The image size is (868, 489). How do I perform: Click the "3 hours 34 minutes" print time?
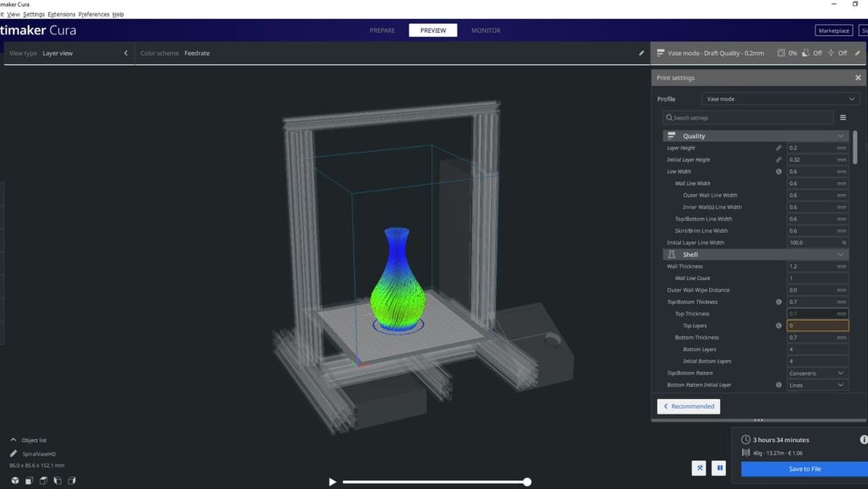(781, 439)
